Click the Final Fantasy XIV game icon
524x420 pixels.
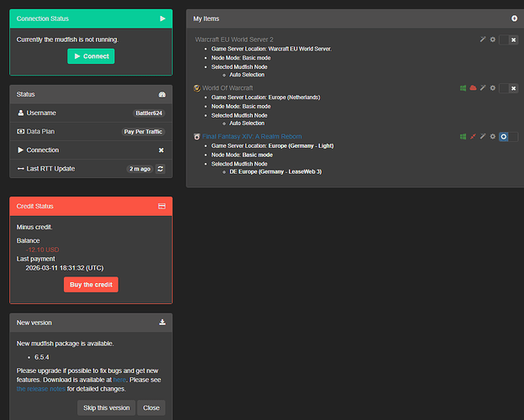click(196, 137)
